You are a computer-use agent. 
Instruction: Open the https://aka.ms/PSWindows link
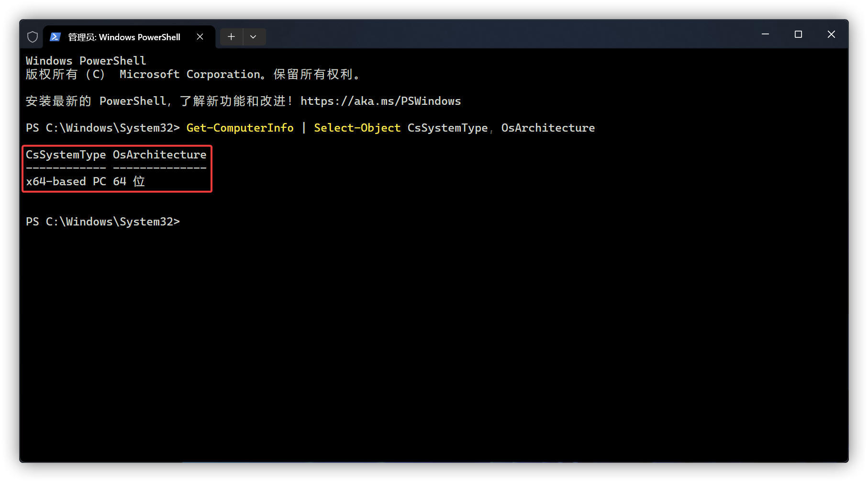380,101
